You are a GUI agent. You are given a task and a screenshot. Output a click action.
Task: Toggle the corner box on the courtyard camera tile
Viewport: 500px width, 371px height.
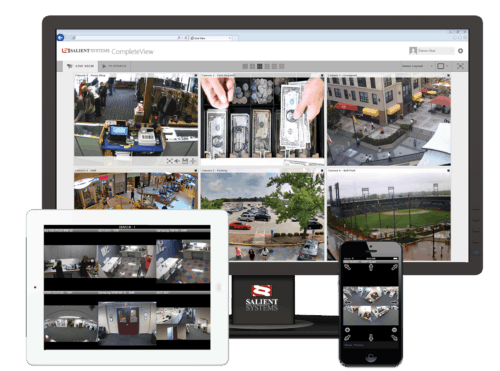(448, 76)
